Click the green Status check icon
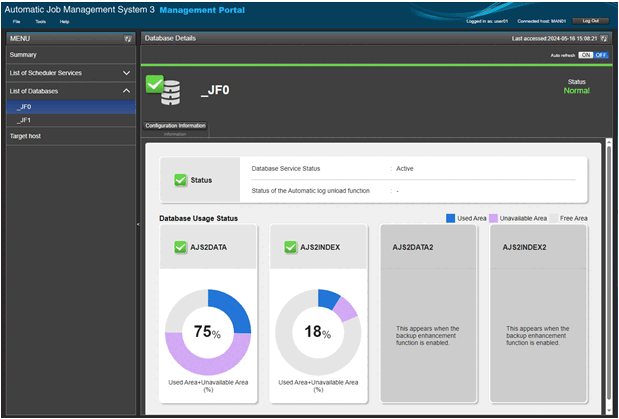 click(180, 180)
